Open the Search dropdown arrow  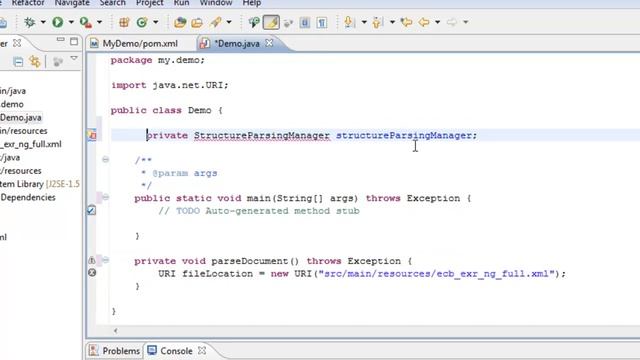pos(229,22)
